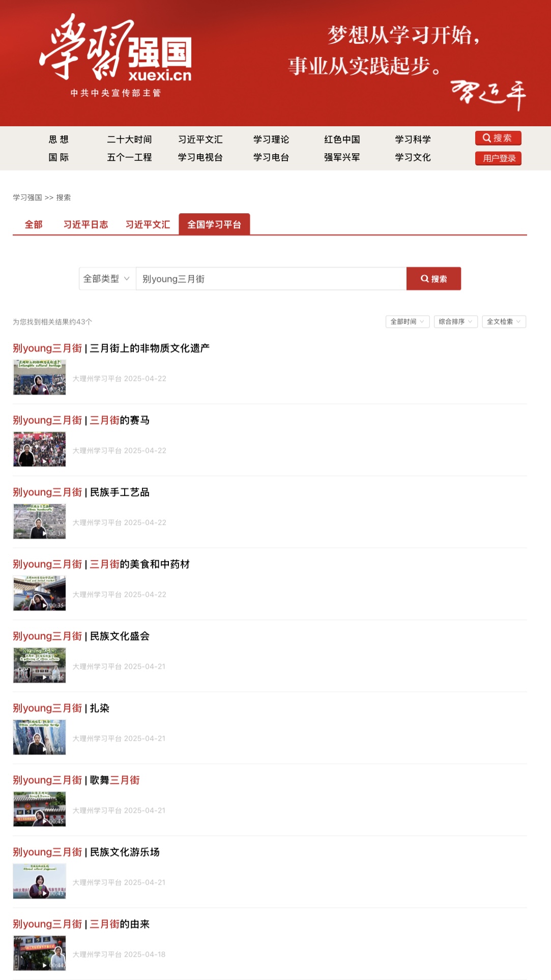This screenshot has width=551, height=980.
Task: Play video thumbnail for 歌舞三月街
Action: click(x=40, y=809)
